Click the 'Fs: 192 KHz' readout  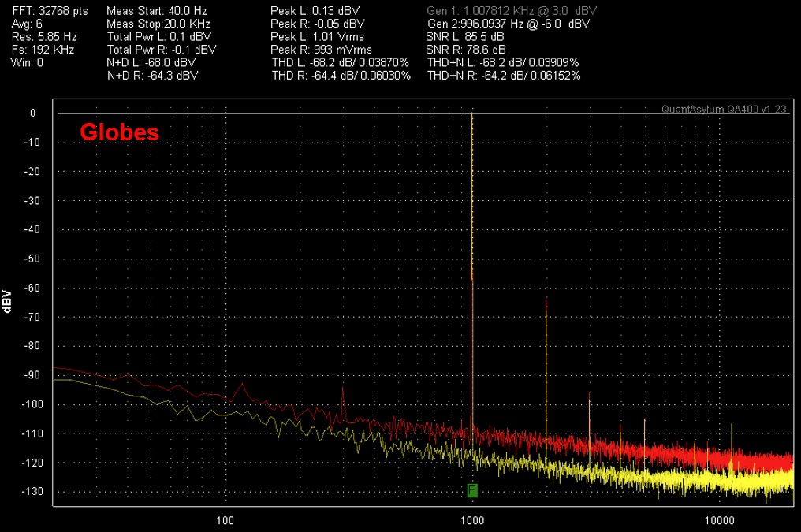tap(43, 50)
